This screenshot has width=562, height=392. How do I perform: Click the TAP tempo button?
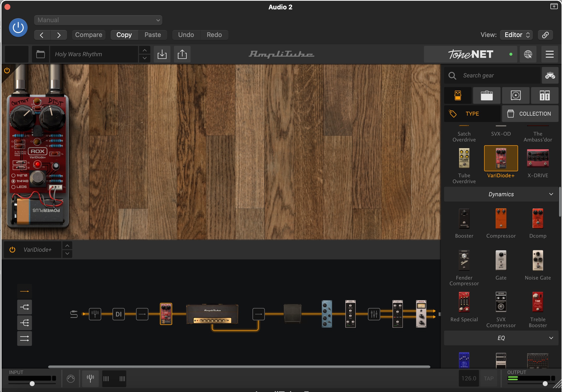[x=488, y=378]
